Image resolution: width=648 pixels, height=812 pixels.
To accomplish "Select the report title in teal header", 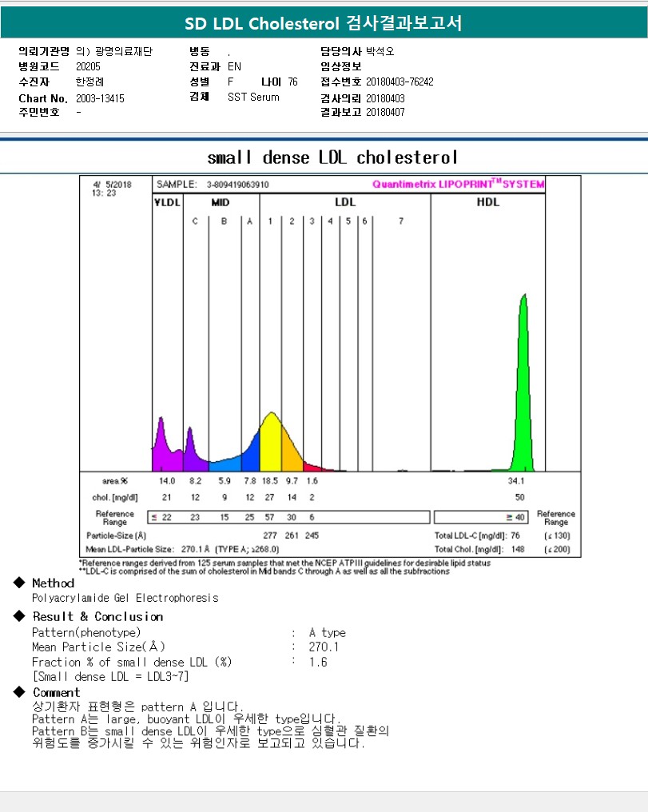I will pos(324,23).
